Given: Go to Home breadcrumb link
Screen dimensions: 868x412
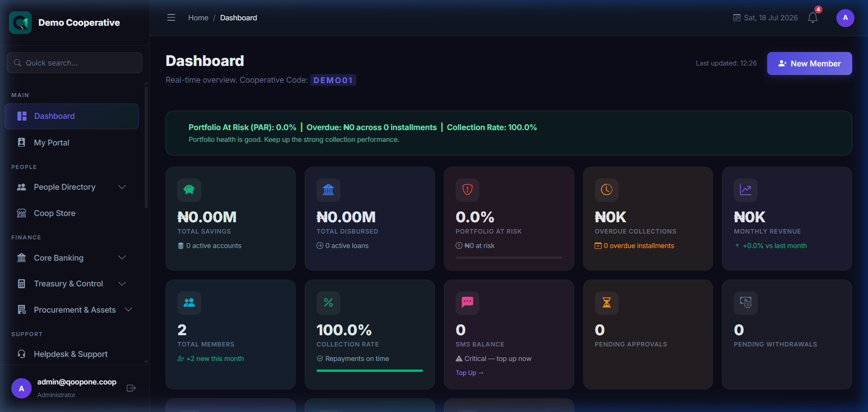Looking at the screenshot, I should [198, 18].
